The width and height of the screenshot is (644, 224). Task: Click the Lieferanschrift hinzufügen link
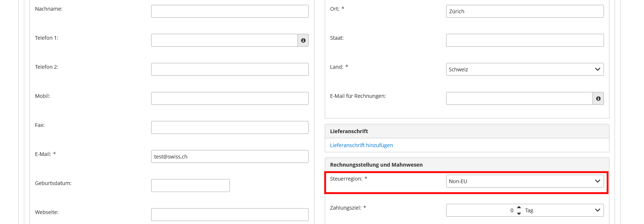coord(361,145)
